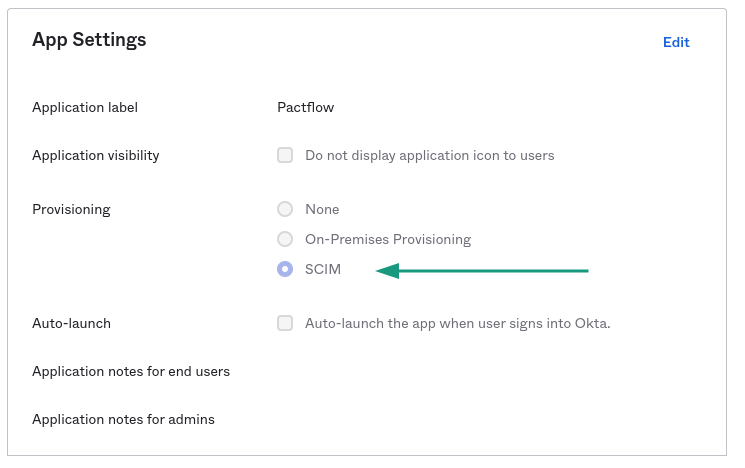The height and width of the screenshot is (468, 745).
Task: Select the SCIM radio button
Action: point(285,269)
